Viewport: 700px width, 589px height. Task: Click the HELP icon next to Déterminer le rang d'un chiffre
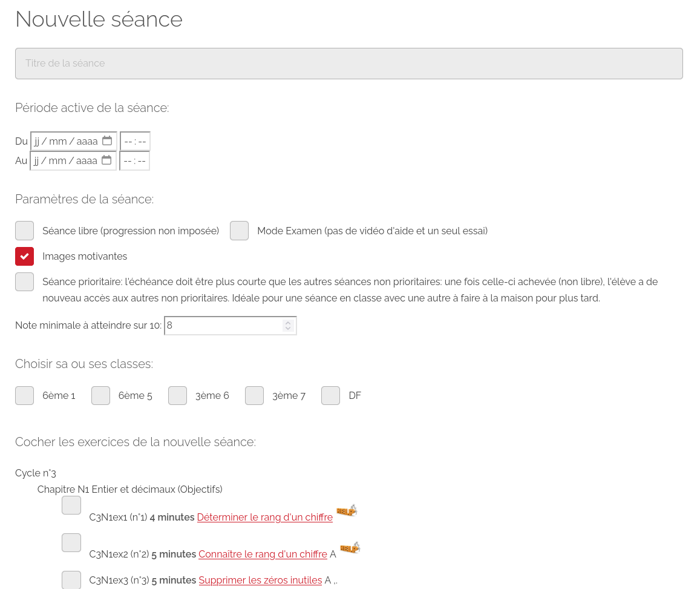pos(347,510)
